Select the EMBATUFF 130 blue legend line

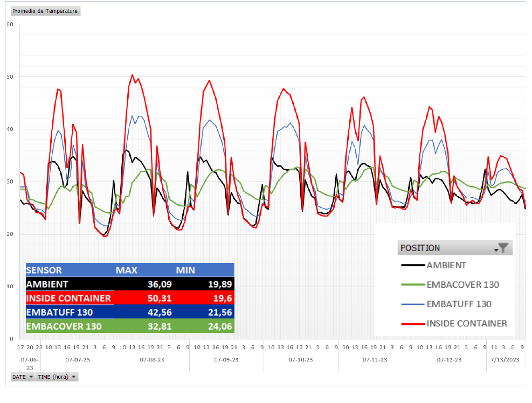coord(412,304)
